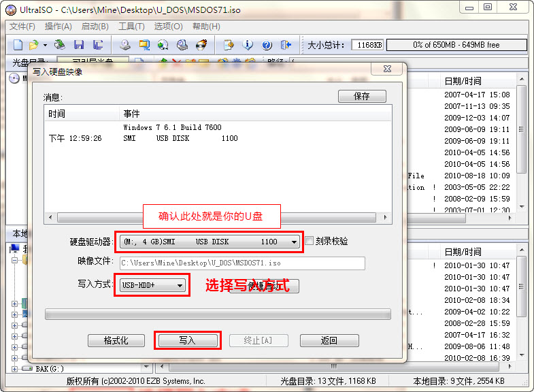Image resolution: width=534 pixels, height=392 pixels.
Task: Select row dated 2009-08-06 11:48
Action: (x=477, y=346)
